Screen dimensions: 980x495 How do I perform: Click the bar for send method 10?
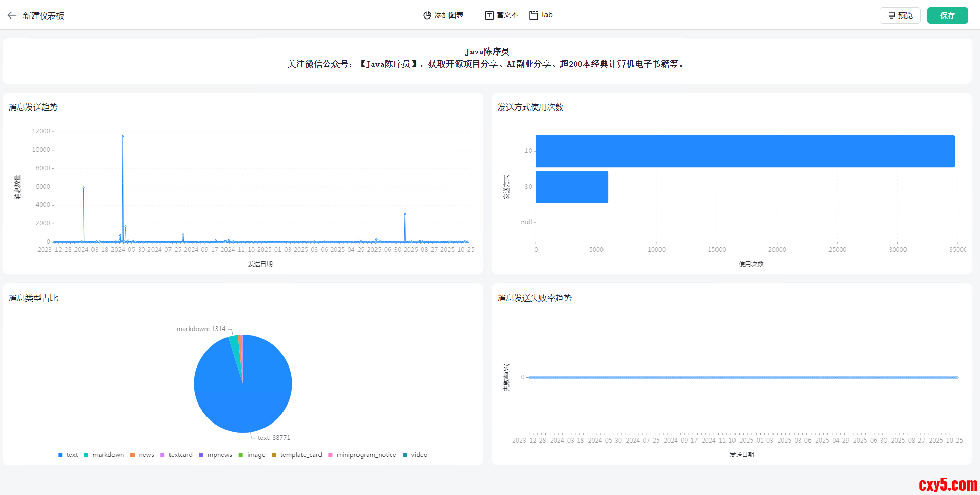click(x=745, y=151)
